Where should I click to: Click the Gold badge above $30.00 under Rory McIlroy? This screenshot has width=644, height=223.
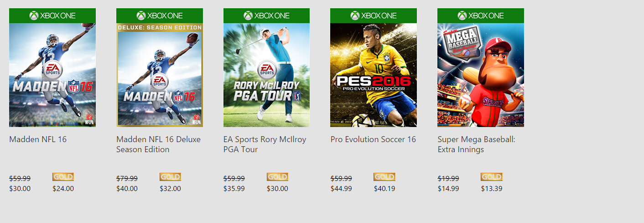pyautogui.click(x=277, y=177)
